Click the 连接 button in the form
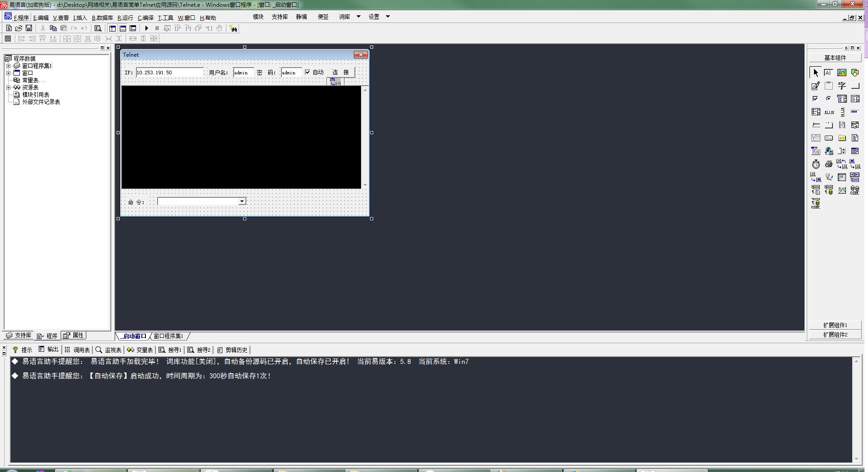868x472 pixels. (x=340, y=72)
